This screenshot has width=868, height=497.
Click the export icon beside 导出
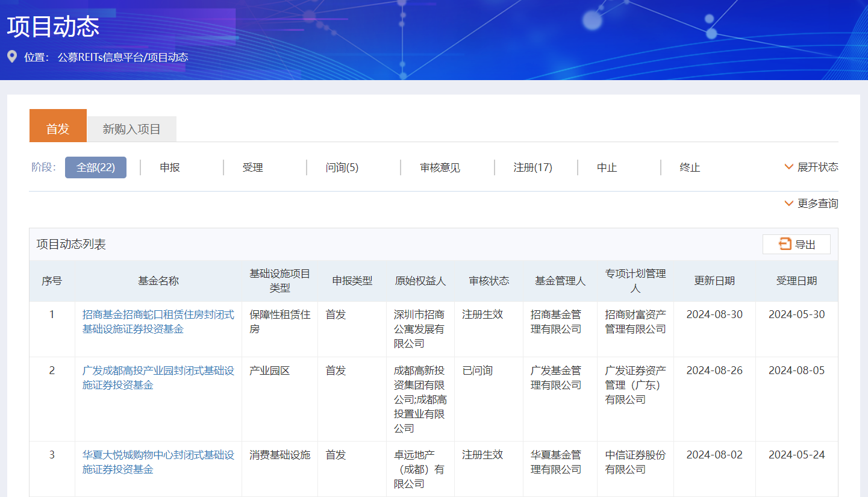(x=785, y=244)
